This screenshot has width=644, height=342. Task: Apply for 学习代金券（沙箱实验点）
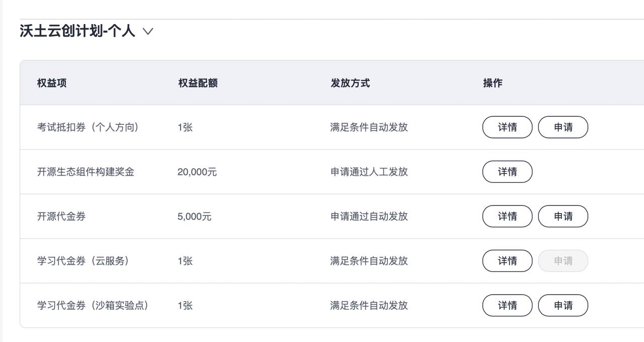pyautogui.click(x=563, y=305)
